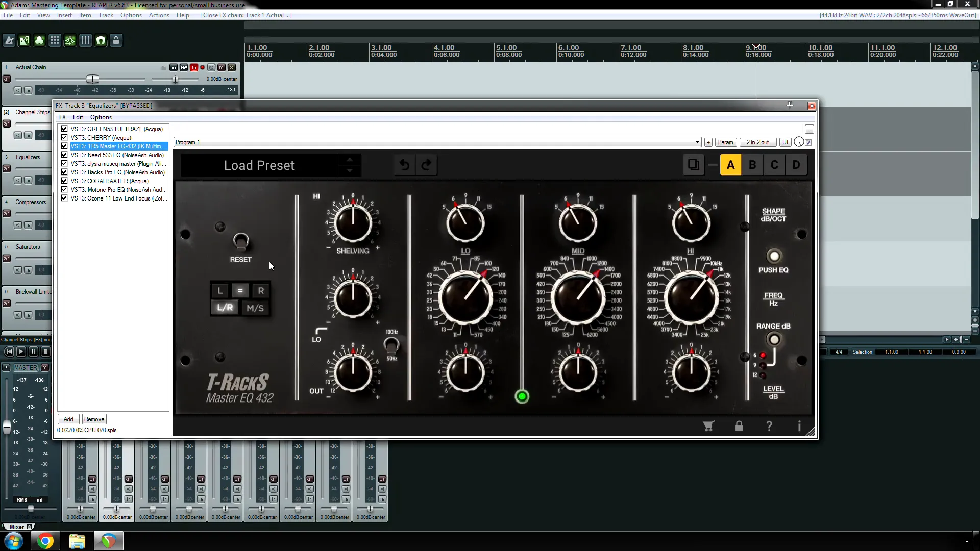Image resolution: width=980 pixels, height=551 pixels.
Task: Uncheck the Ozone 11 Low End Focus checkbox
Action: [64, 198]
